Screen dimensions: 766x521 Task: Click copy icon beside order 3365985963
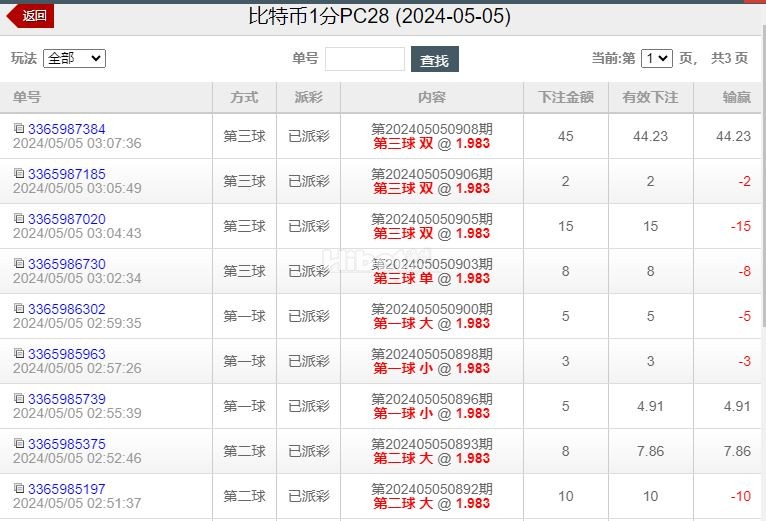click(19, 353)
